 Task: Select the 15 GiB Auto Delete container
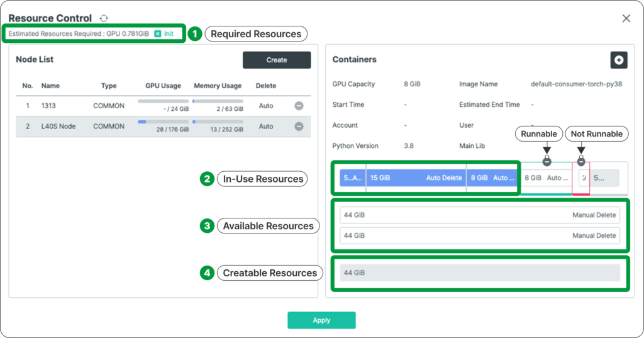pyautogui.click(x=416, y=178)
